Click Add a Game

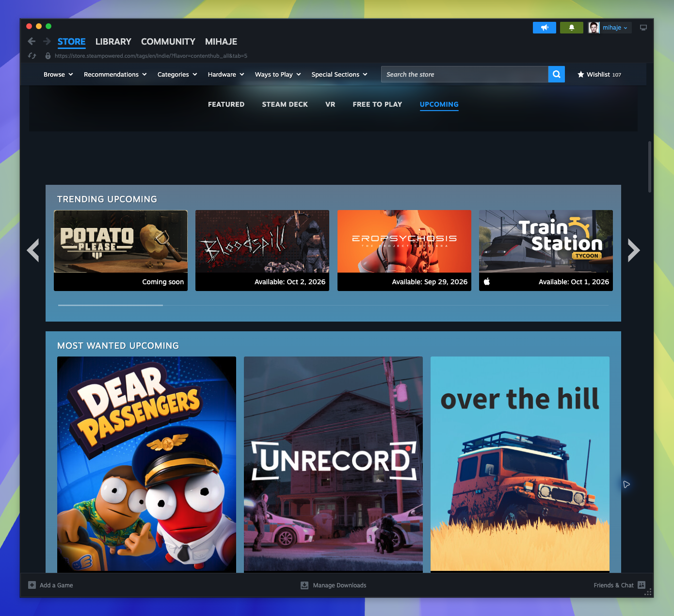[x=51, y=585]
